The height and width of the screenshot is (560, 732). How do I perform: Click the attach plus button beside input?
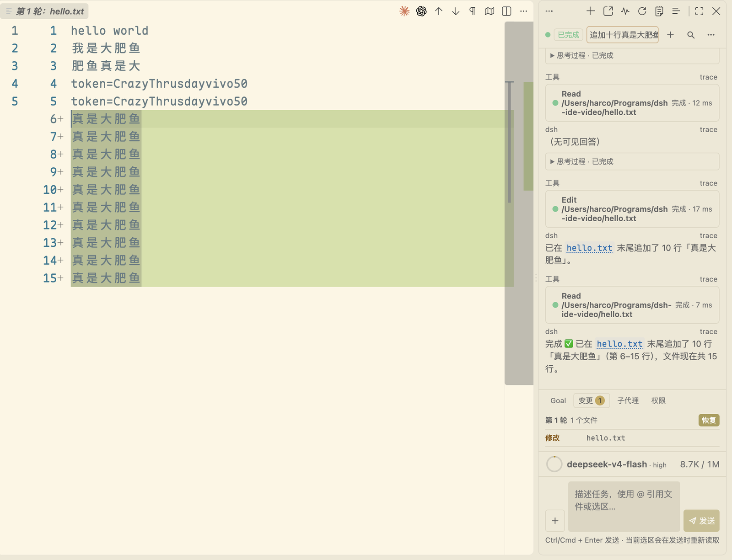(x=555, y=521)
